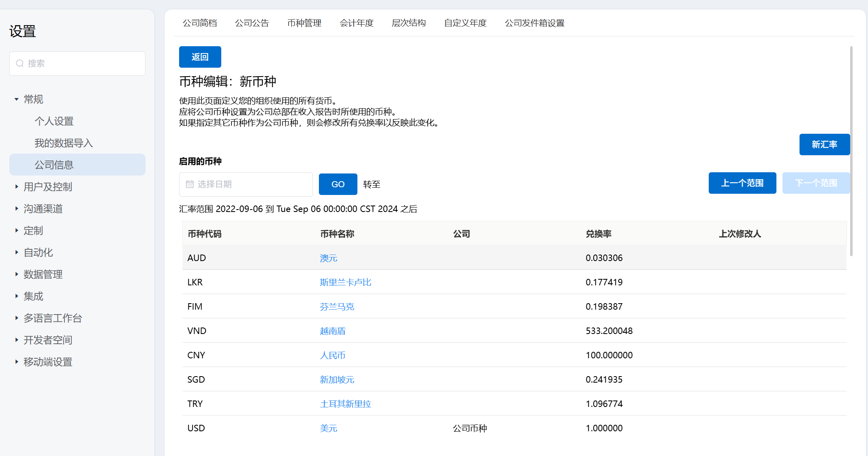Open the 澳元 currency link
The height and width of the screenshot is (456, 868).
(x=328, y=258)
